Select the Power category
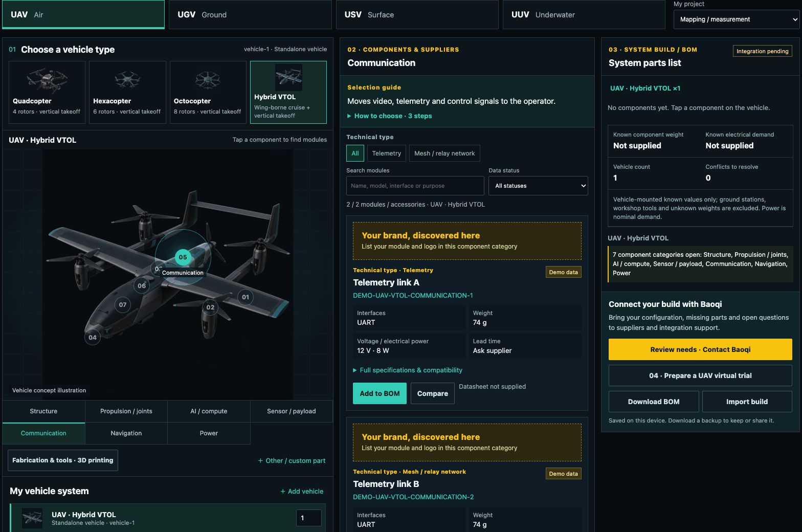802x532 pixels. pyautogui.click(x=209, y=433)
